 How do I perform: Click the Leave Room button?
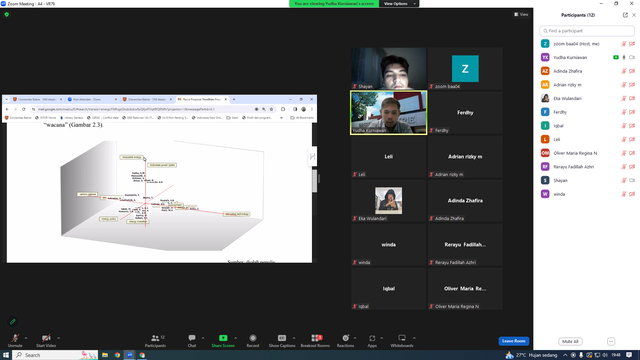513,341
